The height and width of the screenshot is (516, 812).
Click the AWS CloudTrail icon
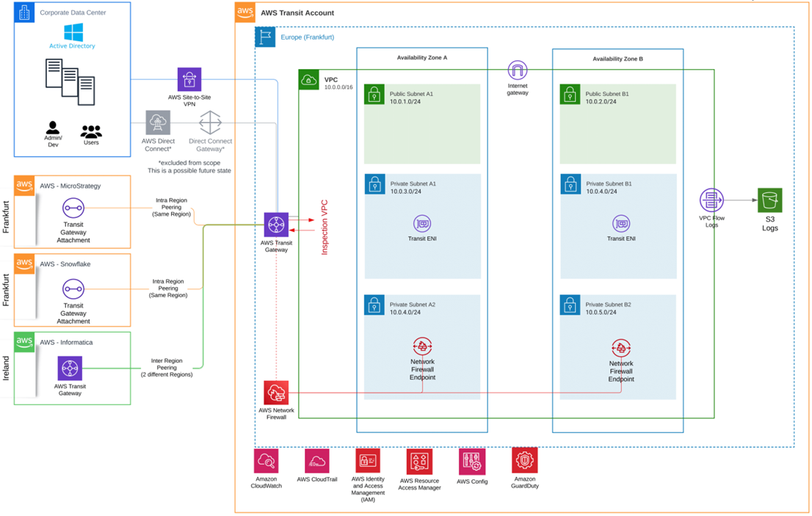(317, 461)
